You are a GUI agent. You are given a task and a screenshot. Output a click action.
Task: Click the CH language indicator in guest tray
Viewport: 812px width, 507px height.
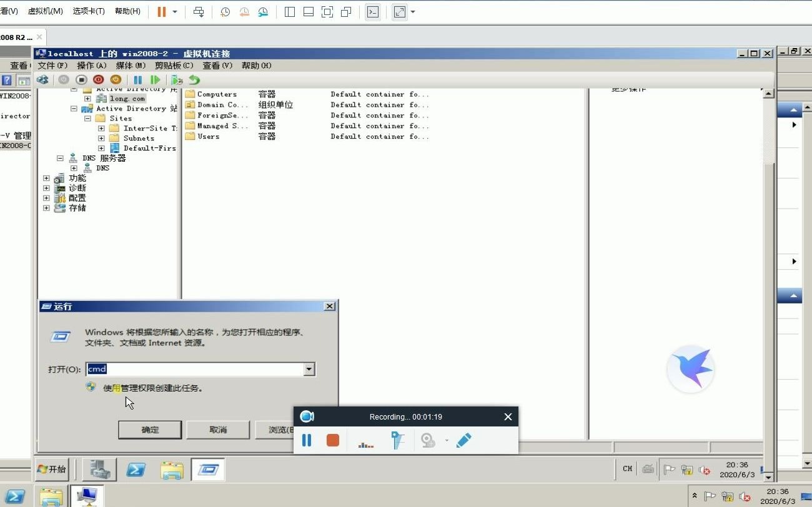(627, 468)
